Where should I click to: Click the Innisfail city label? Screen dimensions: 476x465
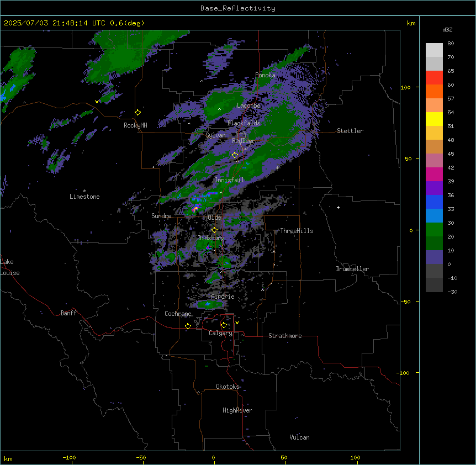tap(229, 180)
